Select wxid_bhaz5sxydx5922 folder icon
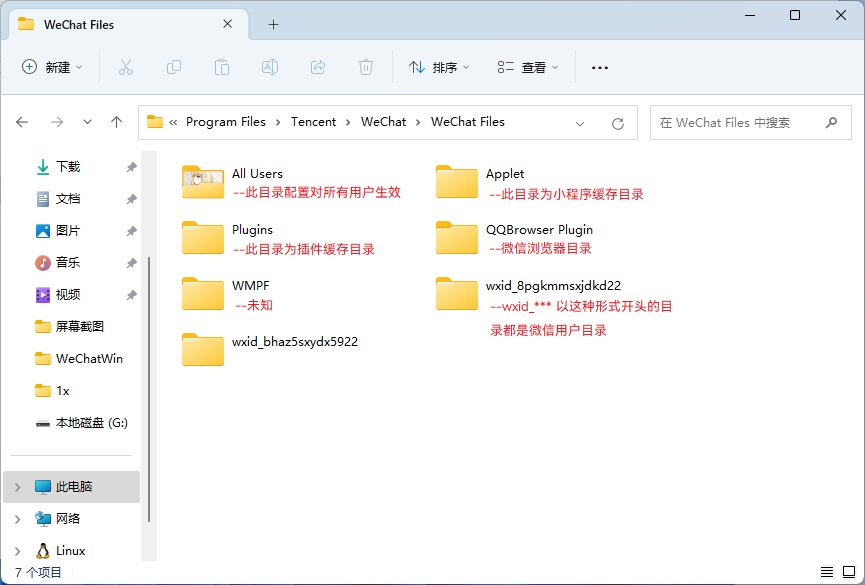 point(203,349)
